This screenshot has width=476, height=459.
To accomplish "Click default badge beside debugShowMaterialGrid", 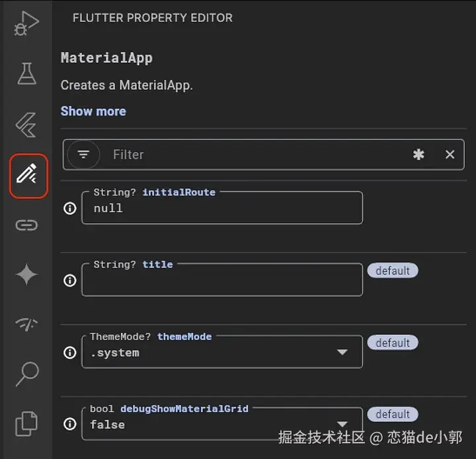I will coord(393,414).
